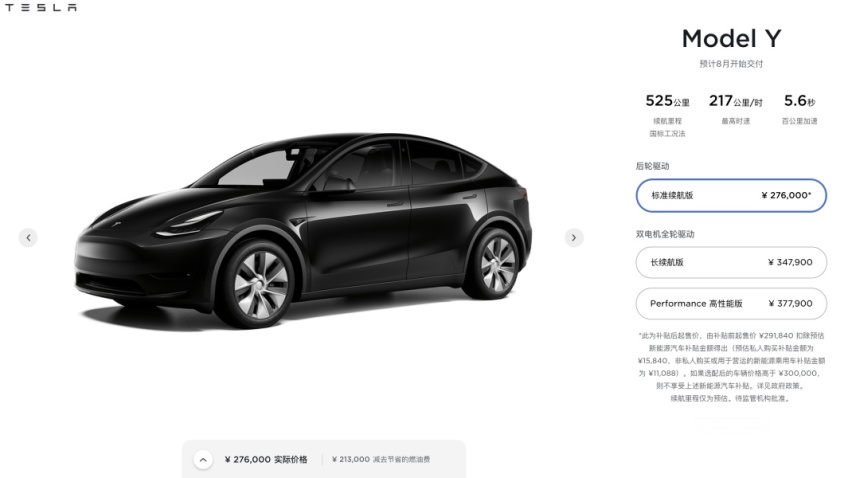
Task: Show previous car image with left arrow
Action: click(x=28, y=237)
